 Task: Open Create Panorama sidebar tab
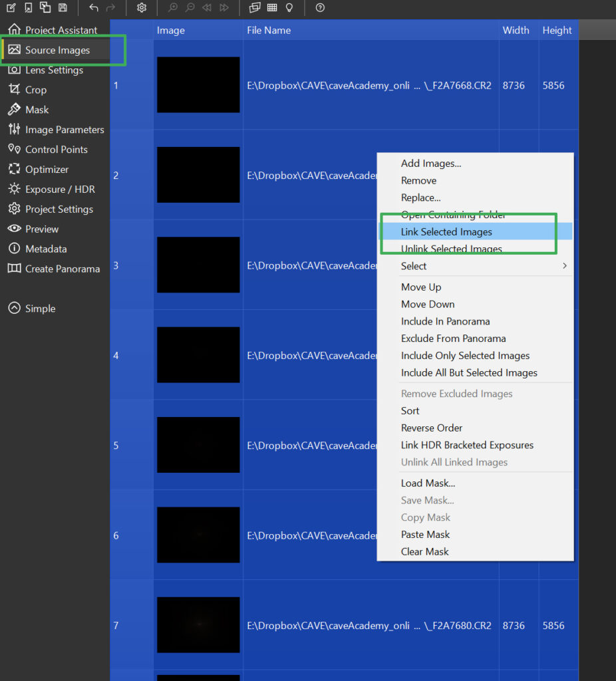[x=55, y=269]
